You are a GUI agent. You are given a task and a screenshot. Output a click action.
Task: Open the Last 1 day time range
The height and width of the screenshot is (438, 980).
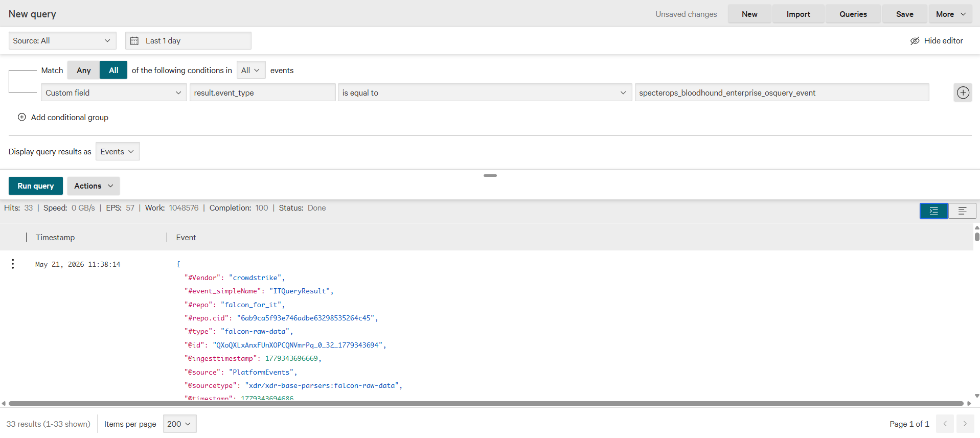tap(188, 41)
